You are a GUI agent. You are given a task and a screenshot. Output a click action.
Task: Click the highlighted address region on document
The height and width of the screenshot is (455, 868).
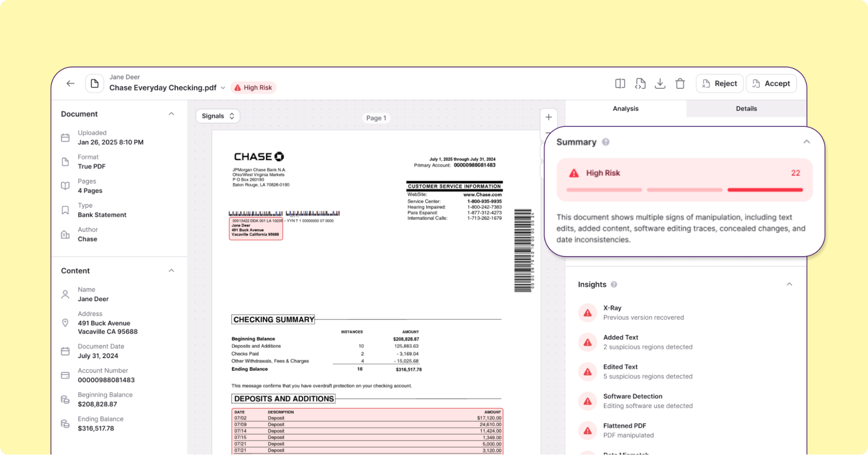pyautogui.click(x=256, y=229)
